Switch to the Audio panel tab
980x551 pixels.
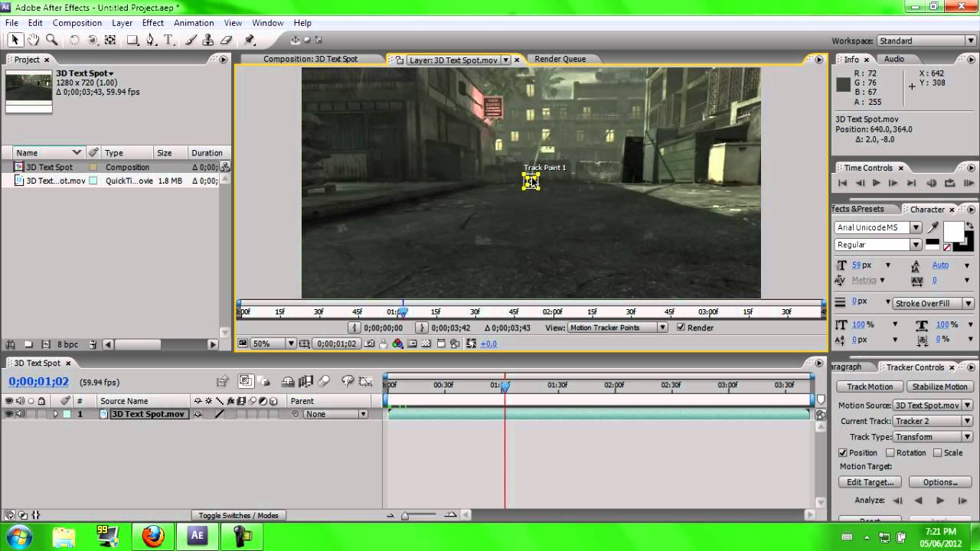(x=894, y=59)
